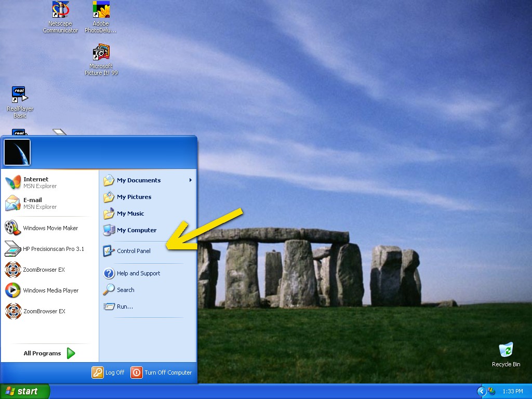Click the Start button
This screenshot has width=532, height=399.
[x=24, y=391]
